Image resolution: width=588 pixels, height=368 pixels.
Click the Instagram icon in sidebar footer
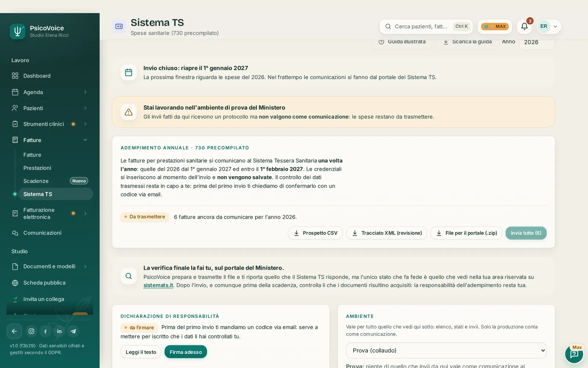tap(32, 331)
